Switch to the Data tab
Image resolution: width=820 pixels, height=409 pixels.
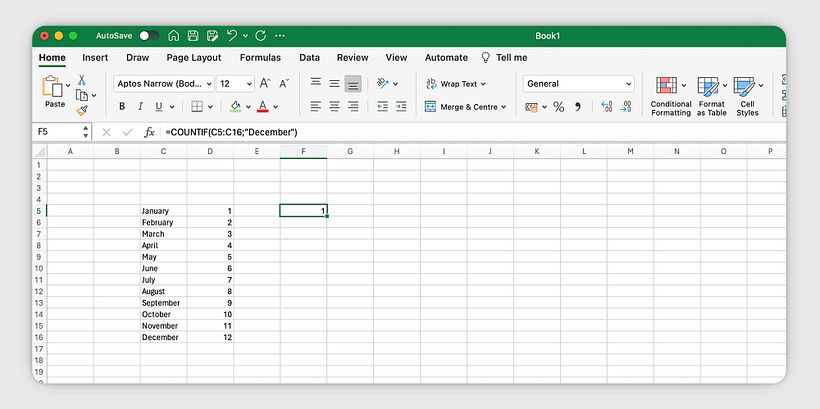310,58
